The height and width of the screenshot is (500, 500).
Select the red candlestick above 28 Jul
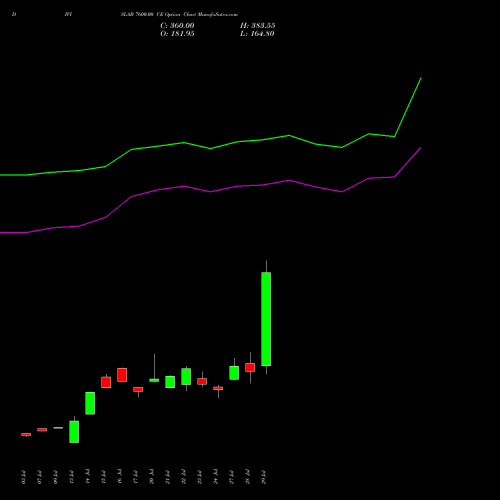(x=250, y=367)
